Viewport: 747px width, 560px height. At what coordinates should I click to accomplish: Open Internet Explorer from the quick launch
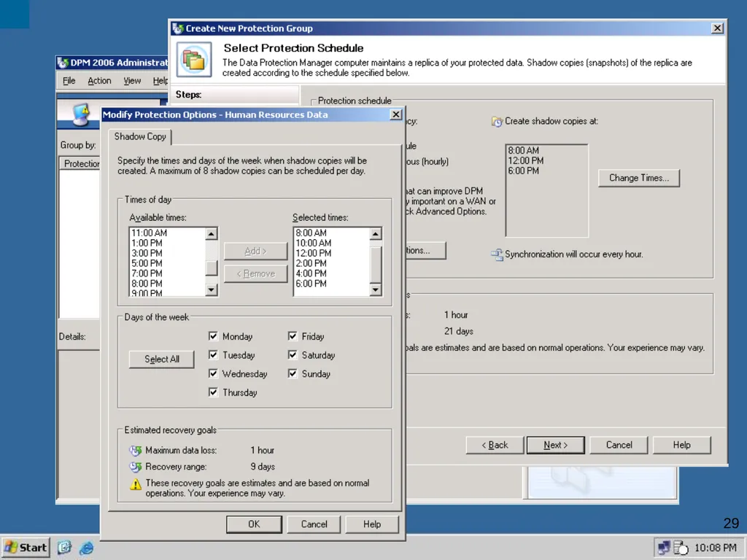(86, 548)
